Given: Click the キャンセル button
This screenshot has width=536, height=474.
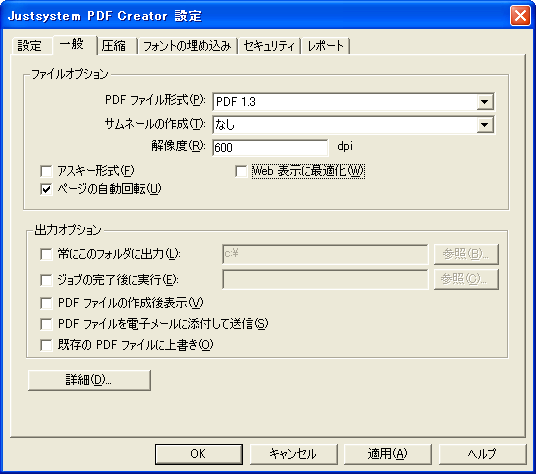Looking at the screenshot, I should (x=294, y=454).
